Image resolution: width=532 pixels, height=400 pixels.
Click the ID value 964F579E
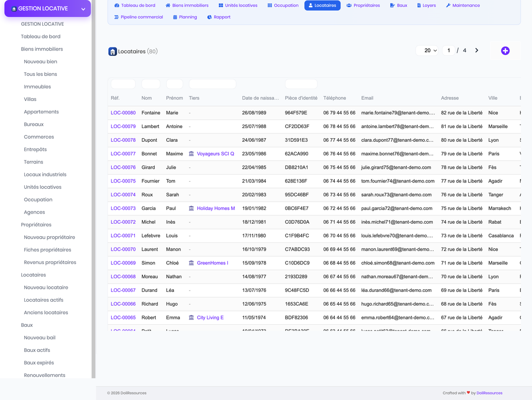tap(296, 113)
